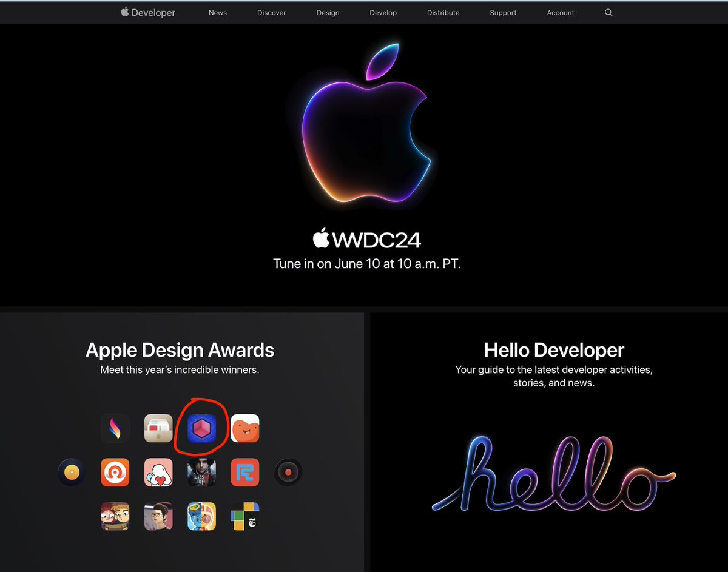728x572 pixels.
Task: Select the orange icon with white ring
Action: (x=115, y=472)
